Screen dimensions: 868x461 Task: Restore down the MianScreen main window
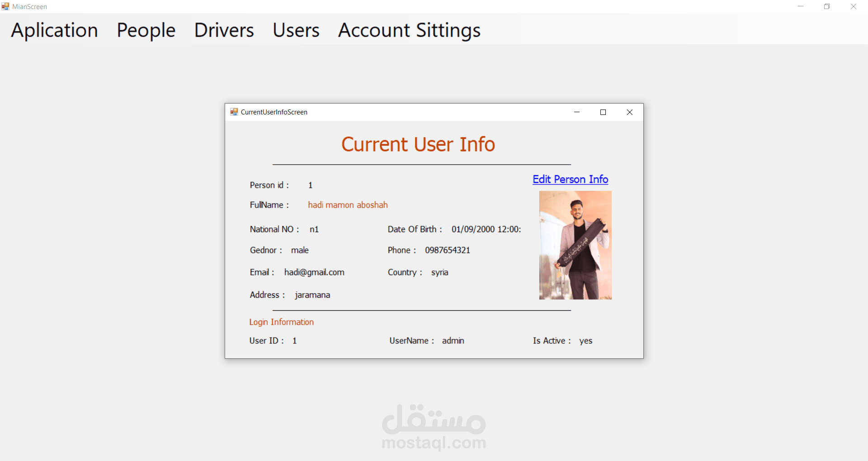coord(827,6)
